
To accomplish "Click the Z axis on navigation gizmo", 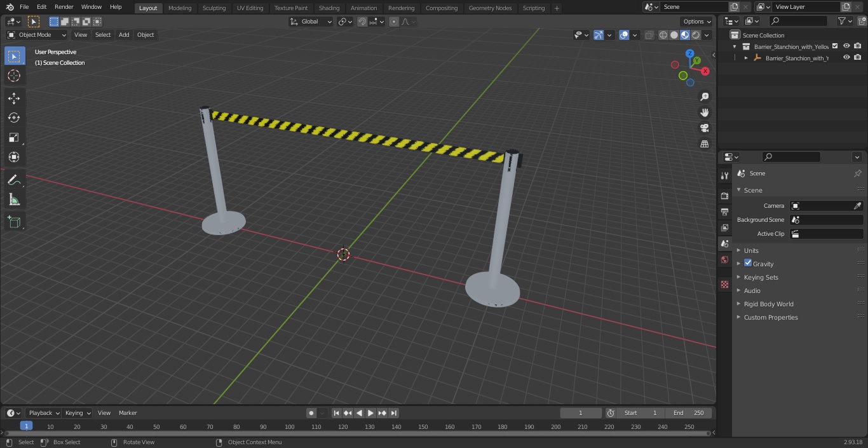I will click(691, 54).
